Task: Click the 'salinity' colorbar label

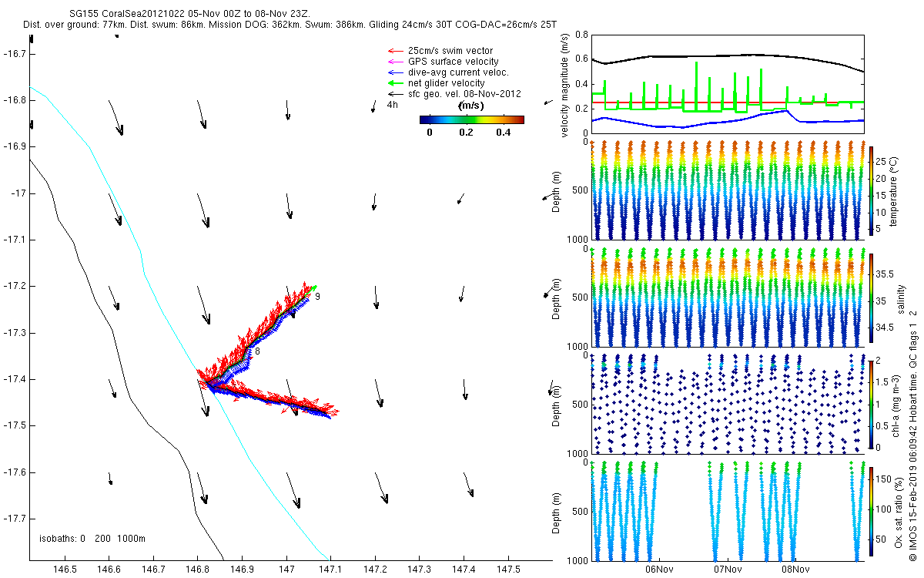Action: [902, 297]
